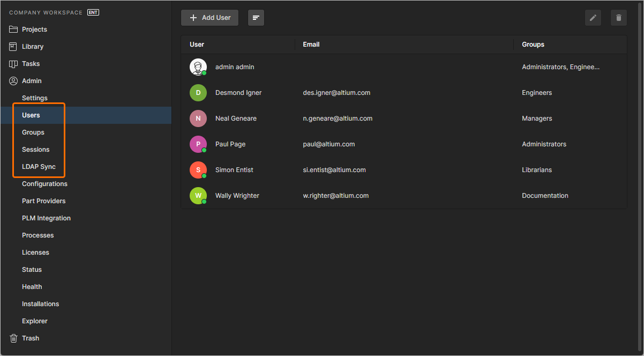Delete the user via the toolbar trash icon
This screenshot has height=356, width=644.
(x=618, y=18)
